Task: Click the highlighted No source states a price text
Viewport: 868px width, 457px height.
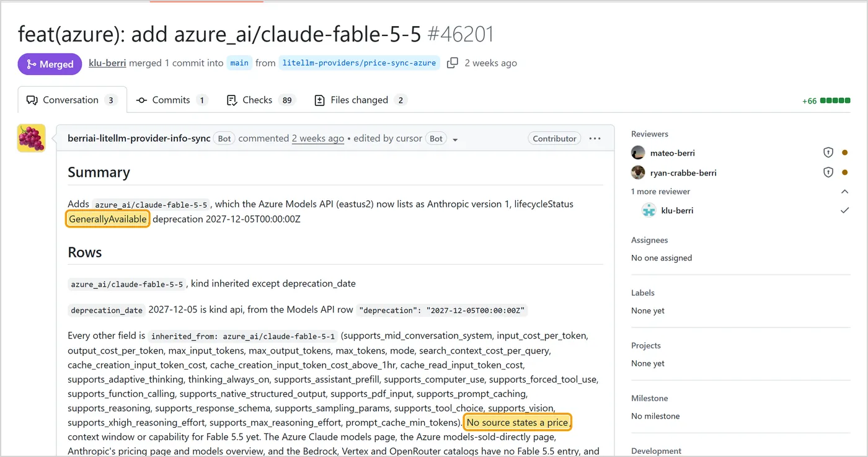Action: [x=518, y=422]
